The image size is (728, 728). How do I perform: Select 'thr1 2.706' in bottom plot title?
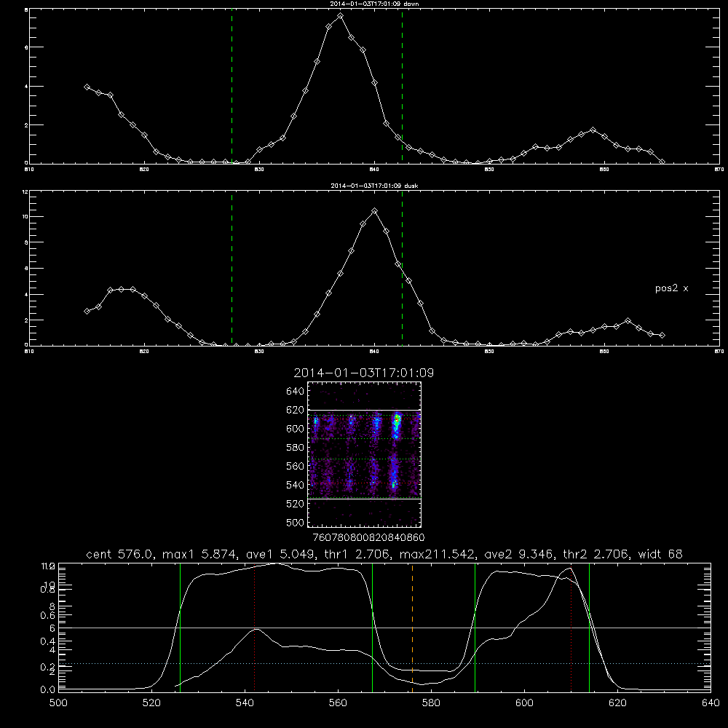coord(358,554)
